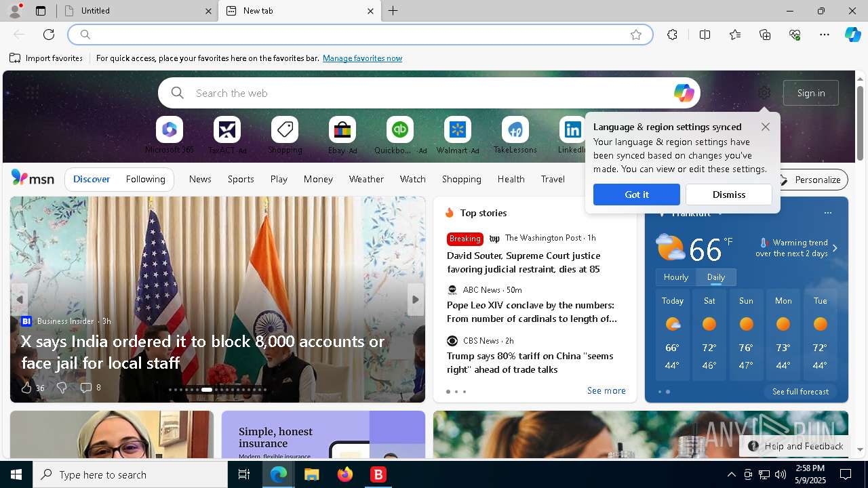Screen dimensions: 868x488
Task: Add this page to favorites star
Action: (x=636, y=35)
